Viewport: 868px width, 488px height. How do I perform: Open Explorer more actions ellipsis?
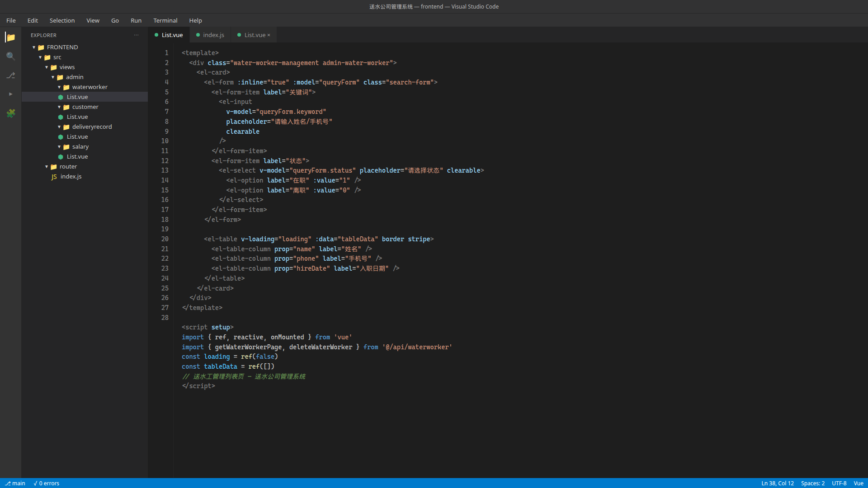pyautogui.click(x=136, y=35)
